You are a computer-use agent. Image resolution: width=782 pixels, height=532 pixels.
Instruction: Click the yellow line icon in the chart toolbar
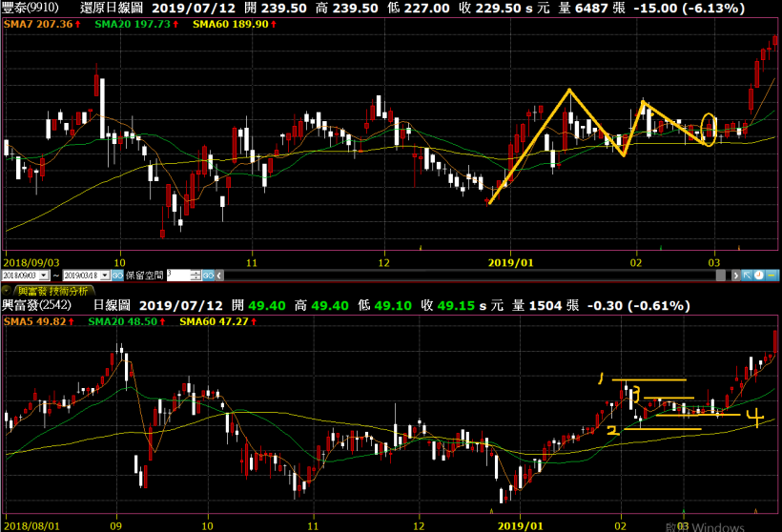(x=772, y=276)
